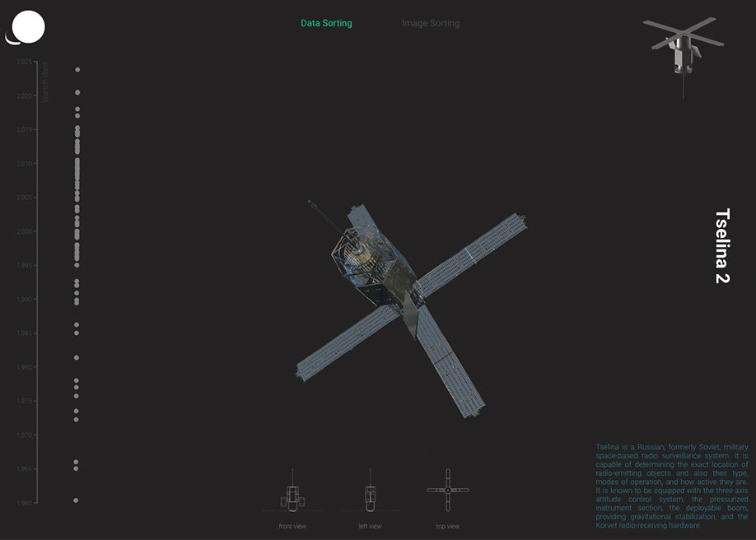Click the satellite's deployable boom antenna tip
This screenshot has width=756, height=540.
point(310,200)
